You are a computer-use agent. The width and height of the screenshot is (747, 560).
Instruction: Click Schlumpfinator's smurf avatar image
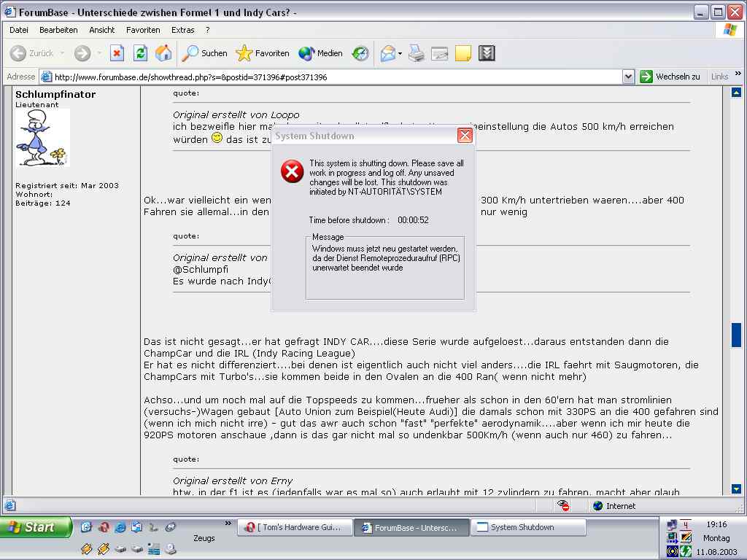tap(43, 138)
